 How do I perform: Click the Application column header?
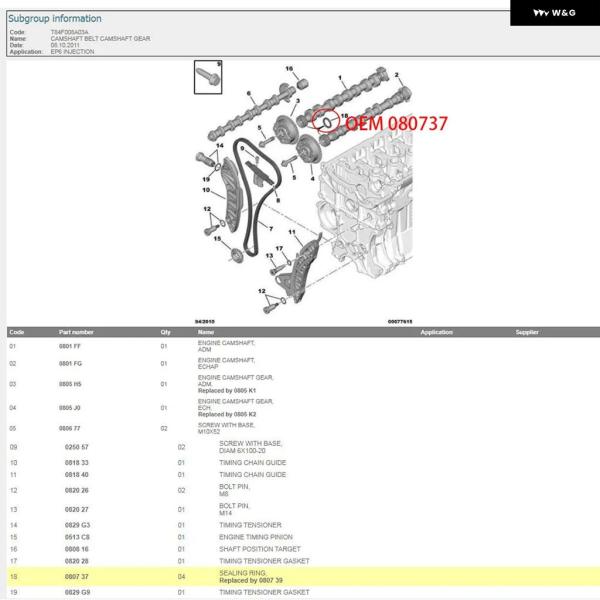tap(436, 332)
